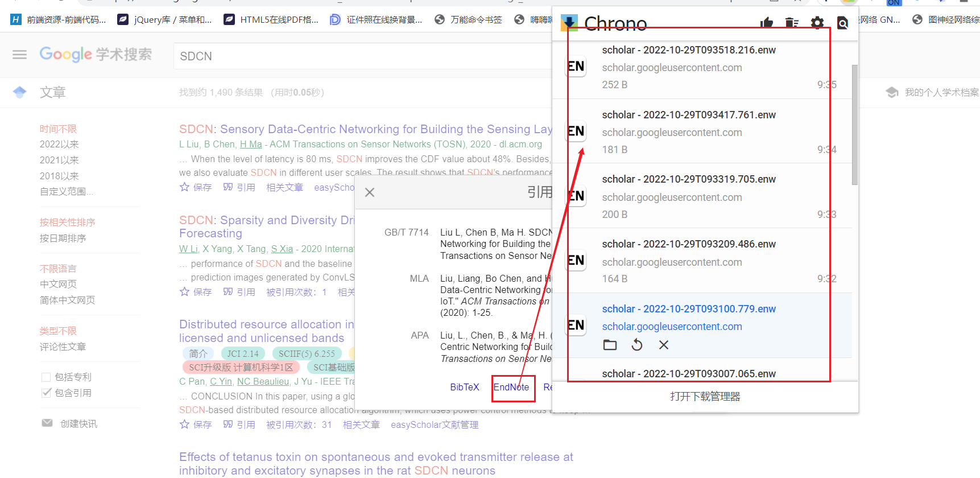The image size is (980, 478).
Task: Open folder for the 093100.779.enw download
Action: pos(610,345)
